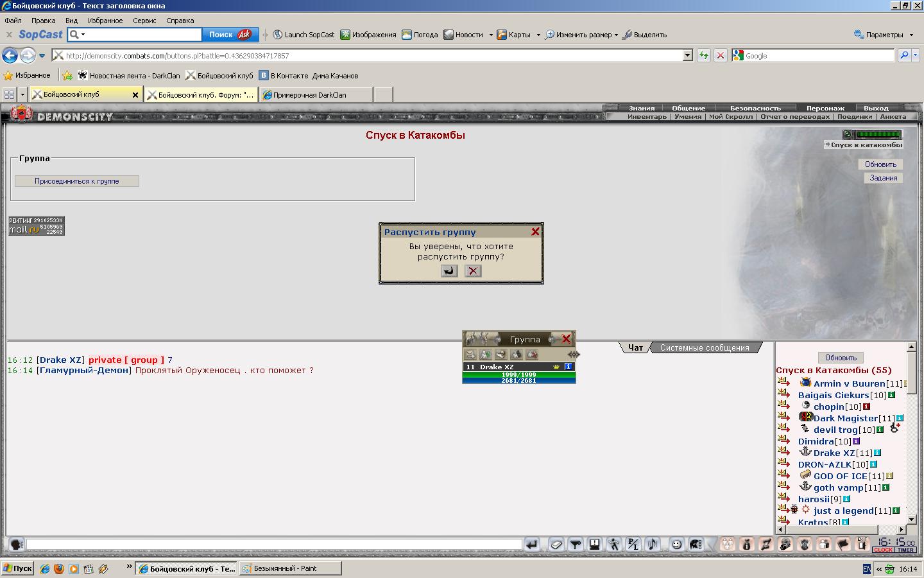
Task: Open Анкета submenu link
Action: coord(893,117)
